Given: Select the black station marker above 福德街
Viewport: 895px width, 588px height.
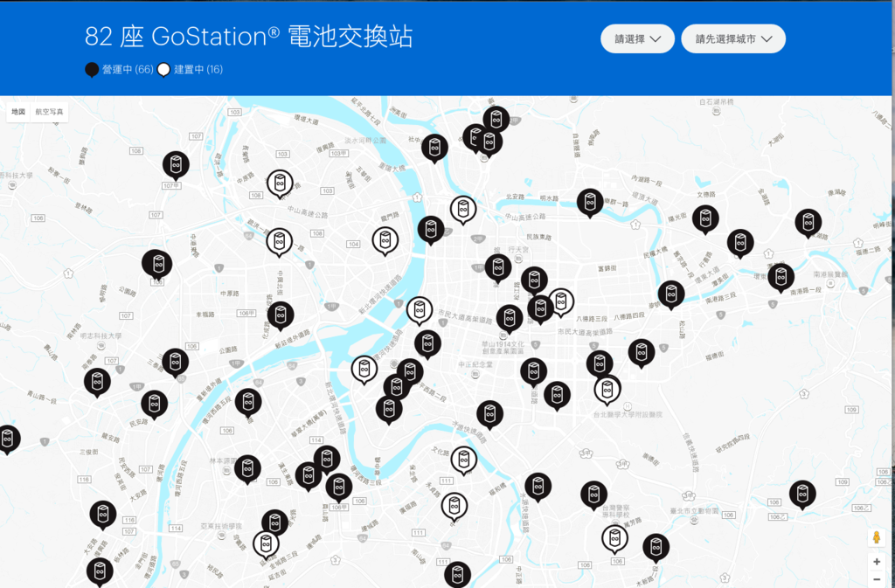Looking at the screenshot, I should point(641,353).
